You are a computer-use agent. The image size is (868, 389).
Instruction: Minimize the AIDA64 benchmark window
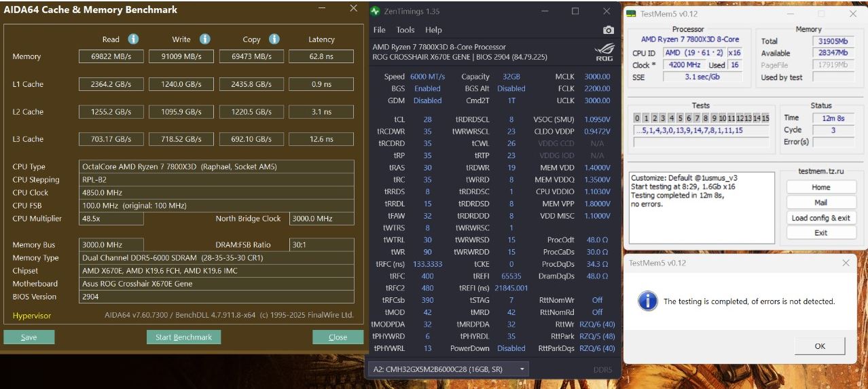(323, 8)
